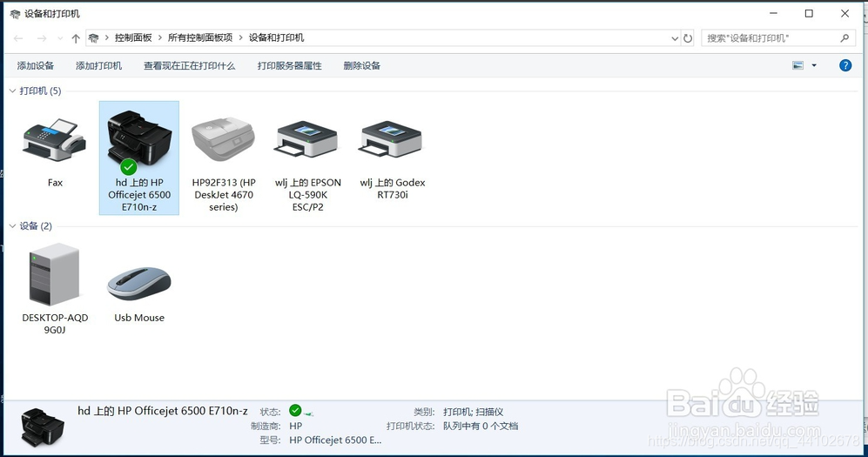Open the view options dropdown arrow
The image size is (868, 457).
pyautogui.click(x=814, y=65)
